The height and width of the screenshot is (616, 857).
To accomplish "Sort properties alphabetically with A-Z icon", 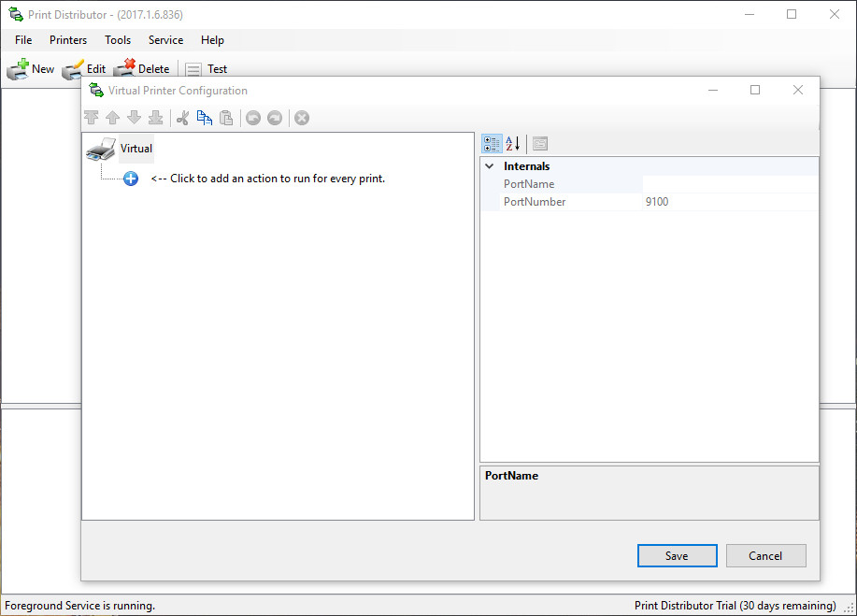I will coord(513,144).
